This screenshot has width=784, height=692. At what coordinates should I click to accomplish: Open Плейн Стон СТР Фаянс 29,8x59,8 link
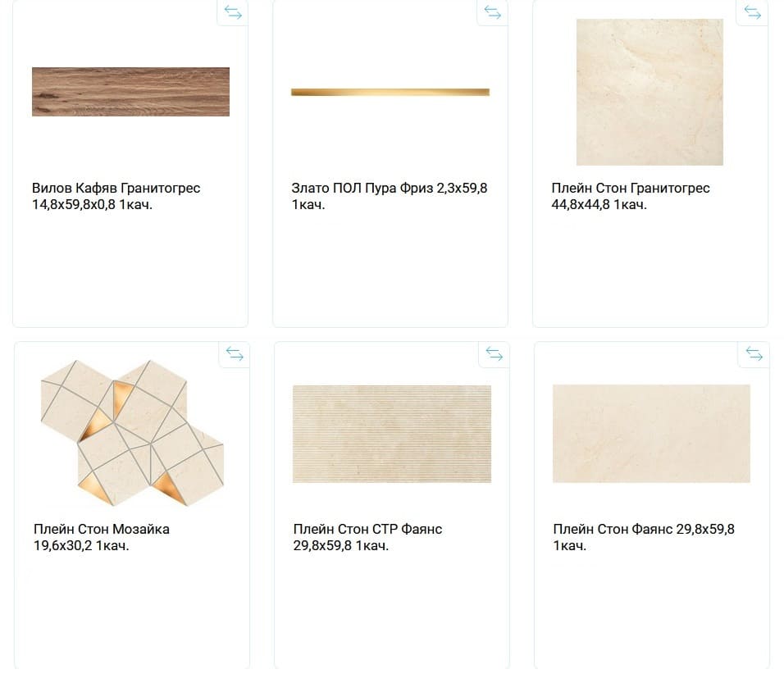pos(367,537)
